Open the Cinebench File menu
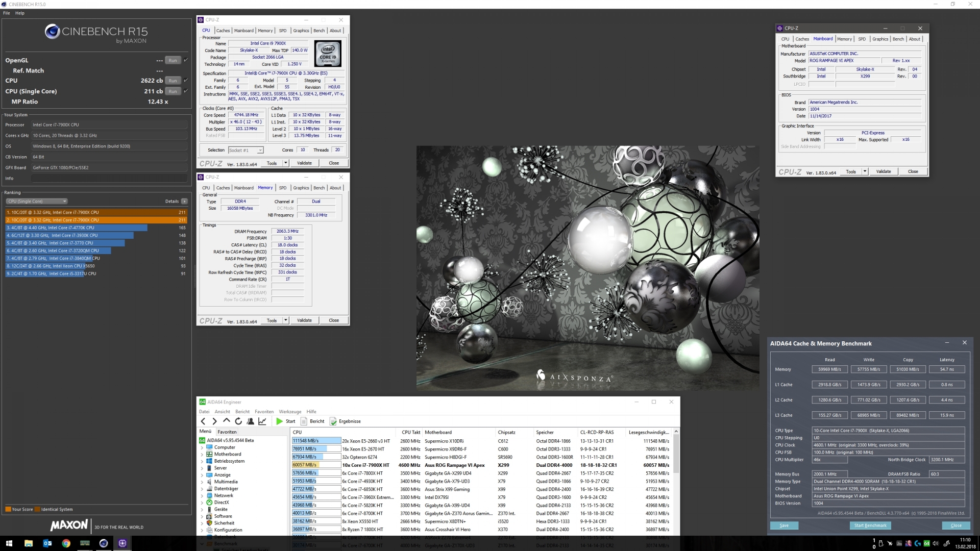The height and width of the screenshot is (551, 980). [7, 13]
